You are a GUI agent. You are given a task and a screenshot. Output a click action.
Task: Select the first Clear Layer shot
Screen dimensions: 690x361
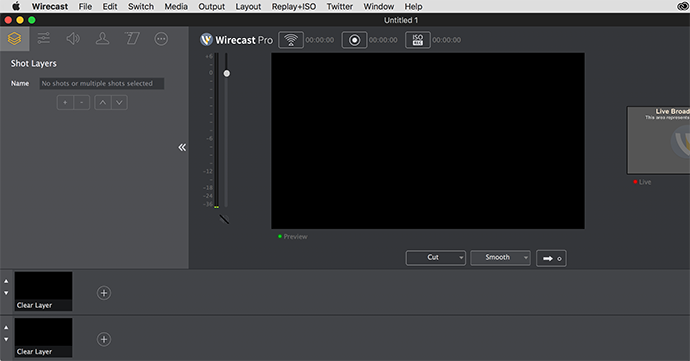(x=44, y=291)
